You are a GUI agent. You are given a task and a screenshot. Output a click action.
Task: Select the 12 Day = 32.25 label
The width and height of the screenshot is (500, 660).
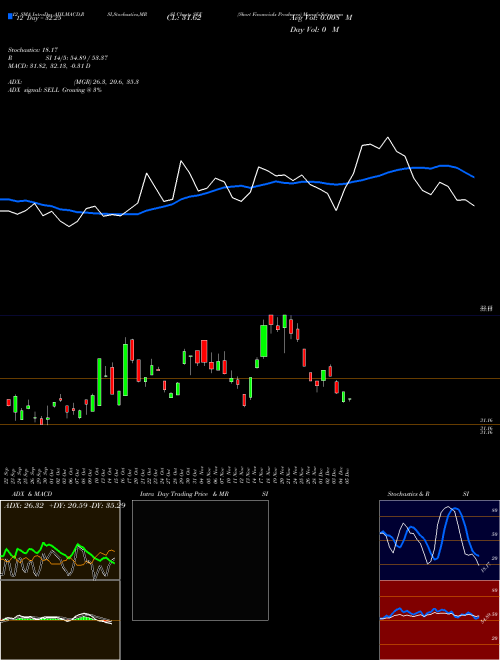point(39,18)
